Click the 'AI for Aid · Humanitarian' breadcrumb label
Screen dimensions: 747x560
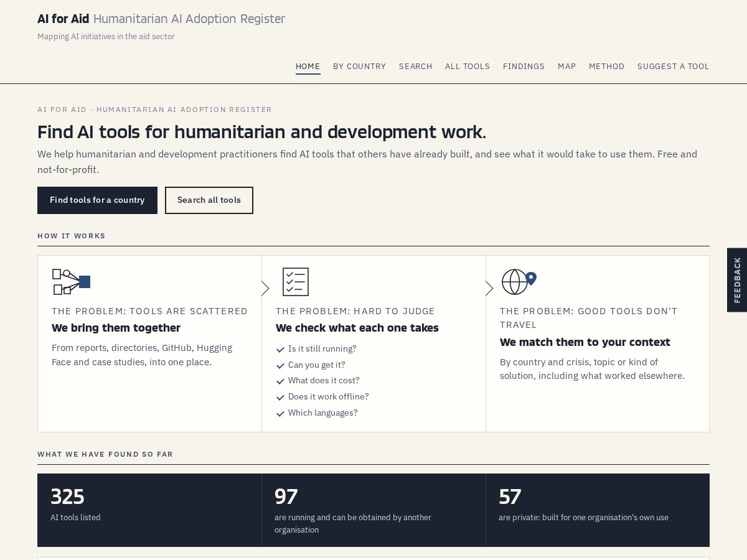pyautogui.click(x=155, y=110)
